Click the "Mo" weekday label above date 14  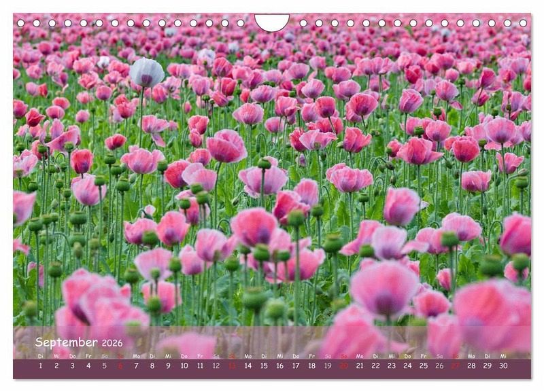click(x=248, y=356)
